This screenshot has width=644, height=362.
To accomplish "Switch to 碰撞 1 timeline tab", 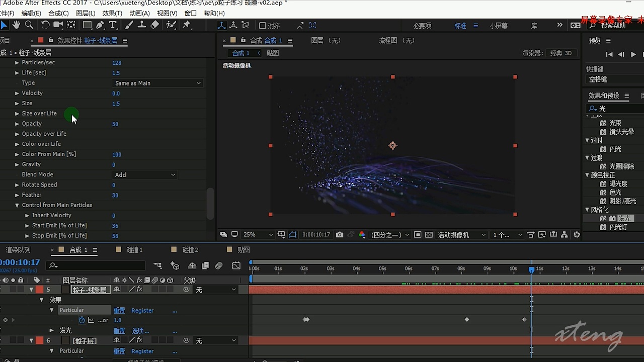I will point(134,250).
